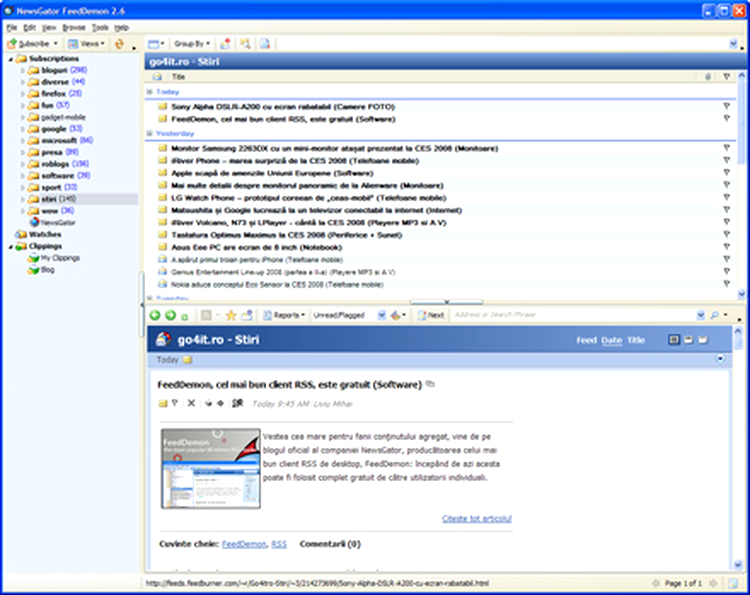Open the Subscribe dropdown arrow
Image resolution: width=750 pixels, height=595 pixels.
click(x=55, y=44)
